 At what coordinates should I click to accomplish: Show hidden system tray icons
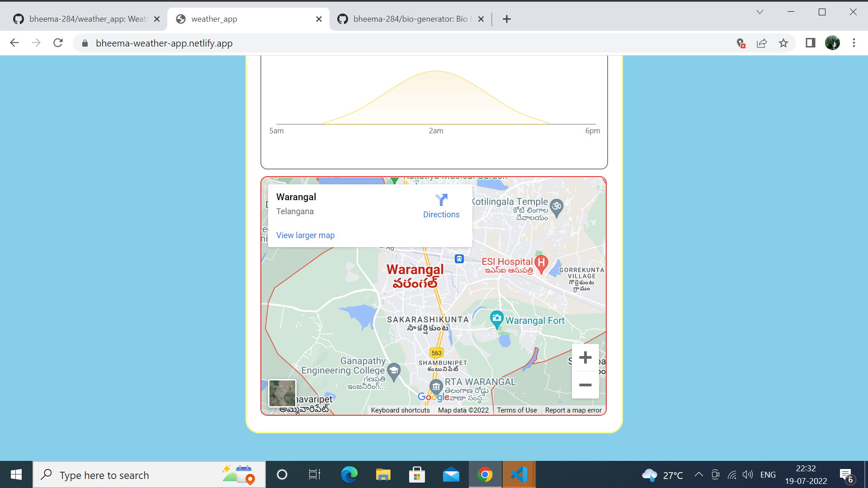pos(698,474)
